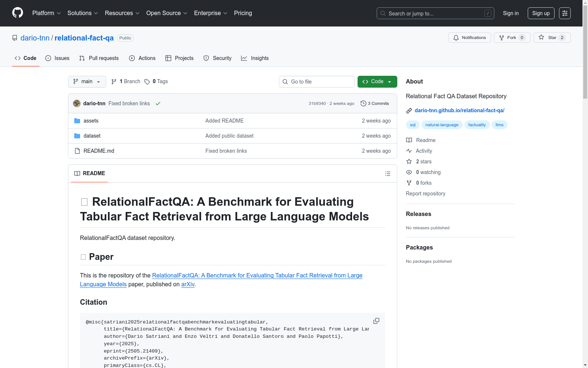Viewport: 588px width, 368px height.
Task: Open the Insights tab
Action: click(x=255, y=58)
